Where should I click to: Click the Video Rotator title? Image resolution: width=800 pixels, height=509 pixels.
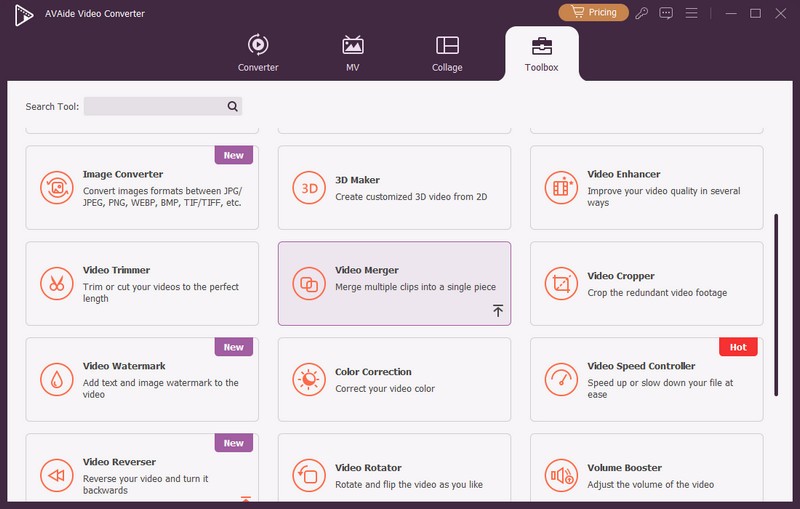pyautogui.click(x=368, y=467)
